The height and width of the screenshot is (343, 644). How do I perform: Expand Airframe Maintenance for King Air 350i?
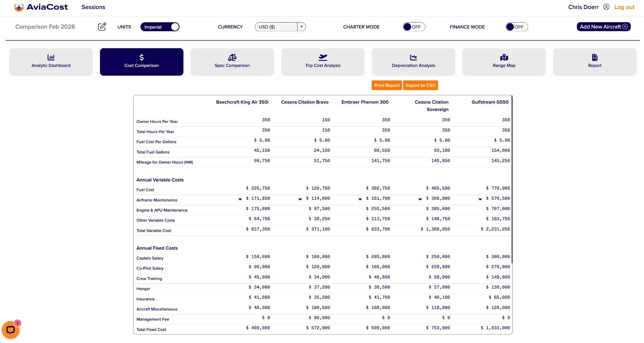240,199
